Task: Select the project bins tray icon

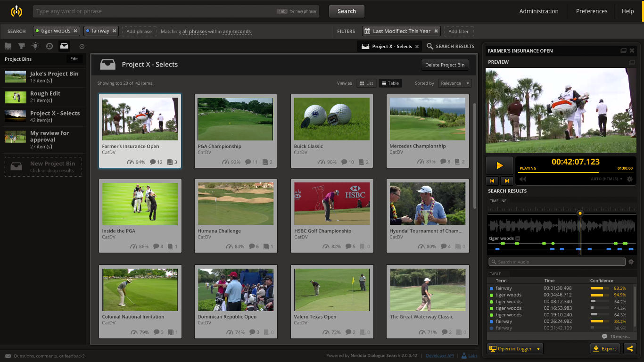Action: tap(64, 46)
